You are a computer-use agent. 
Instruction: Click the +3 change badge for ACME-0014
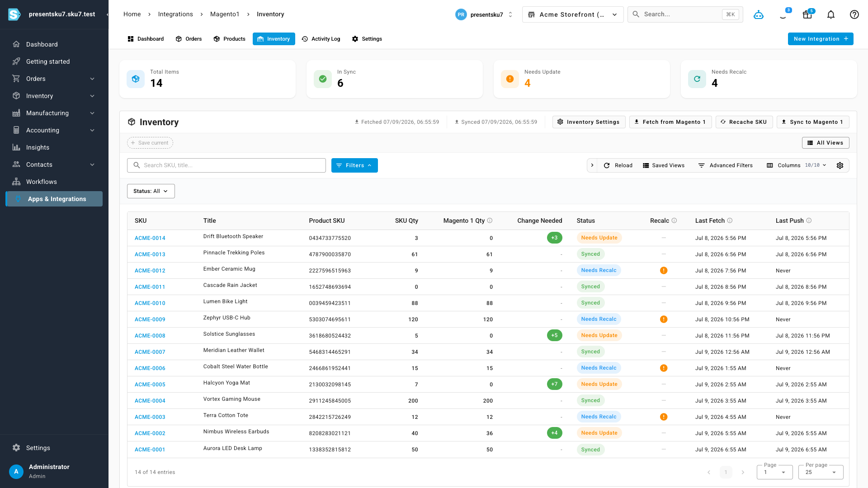click(554, 238)
